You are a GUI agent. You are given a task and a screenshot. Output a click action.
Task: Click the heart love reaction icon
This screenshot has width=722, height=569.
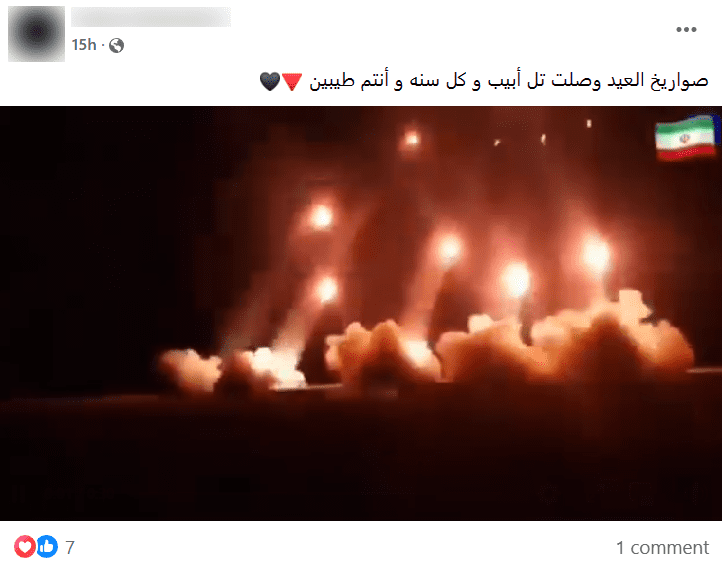click(x=25, y=546)
